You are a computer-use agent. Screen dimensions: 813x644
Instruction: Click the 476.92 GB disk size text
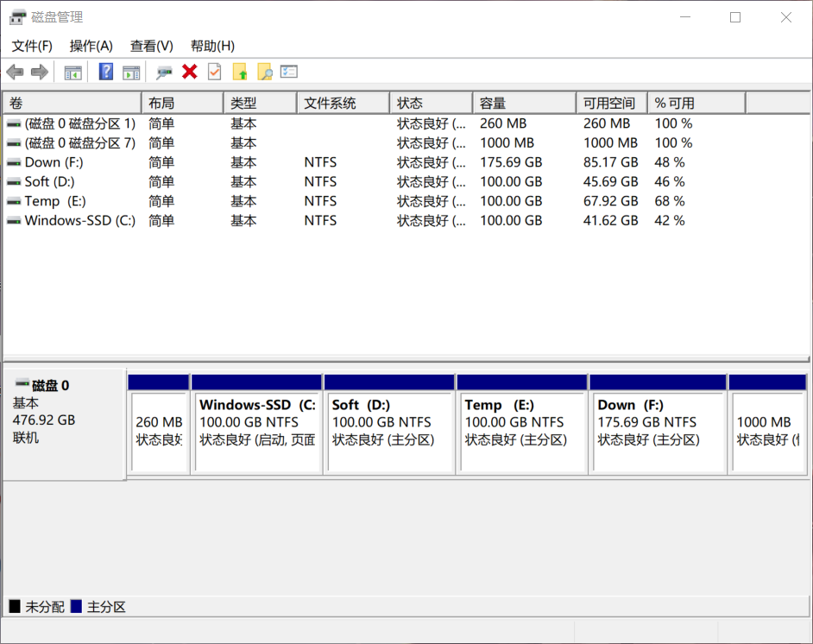click(x=44, y=420)
